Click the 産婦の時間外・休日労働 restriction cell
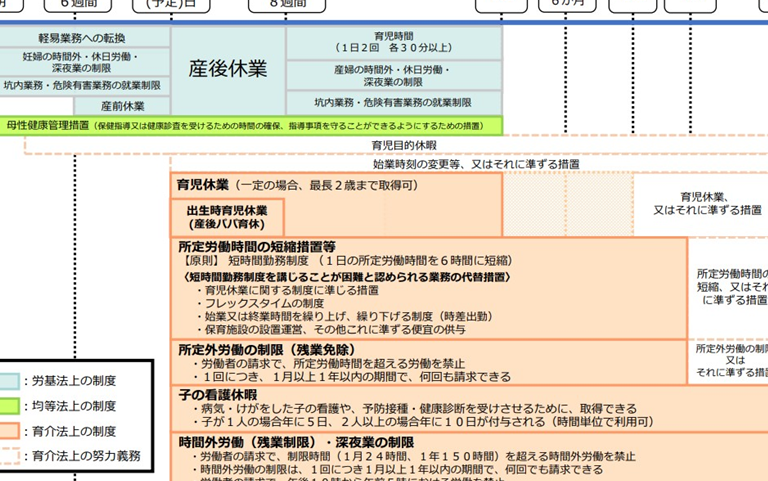The height and width of the screenshot is (481, 768). 393,76
